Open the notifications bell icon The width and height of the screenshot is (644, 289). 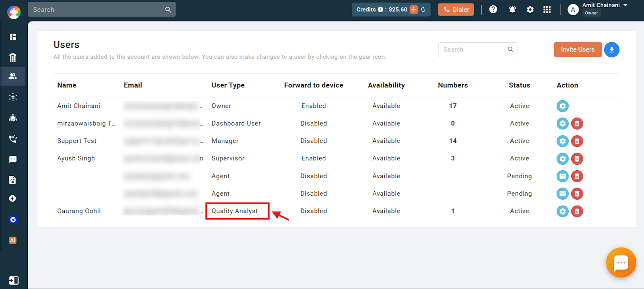[x=512, y=10]
